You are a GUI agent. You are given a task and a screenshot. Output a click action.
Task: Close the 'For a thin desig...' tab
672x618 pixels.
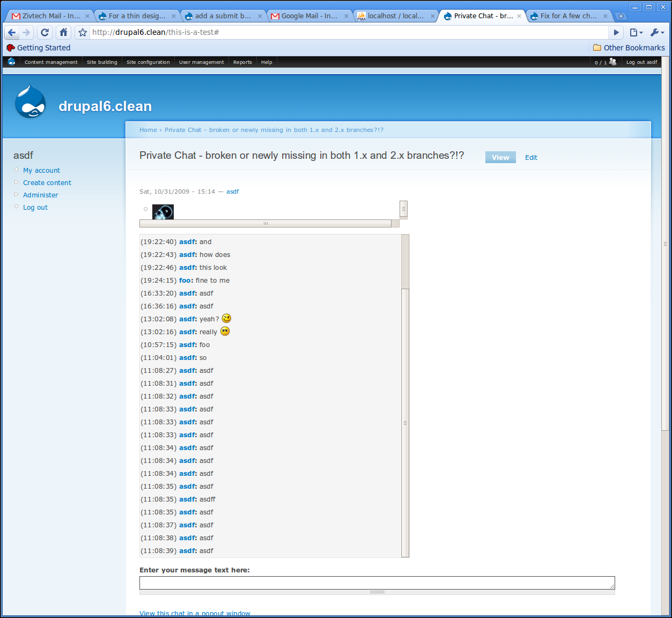point(174,16)
